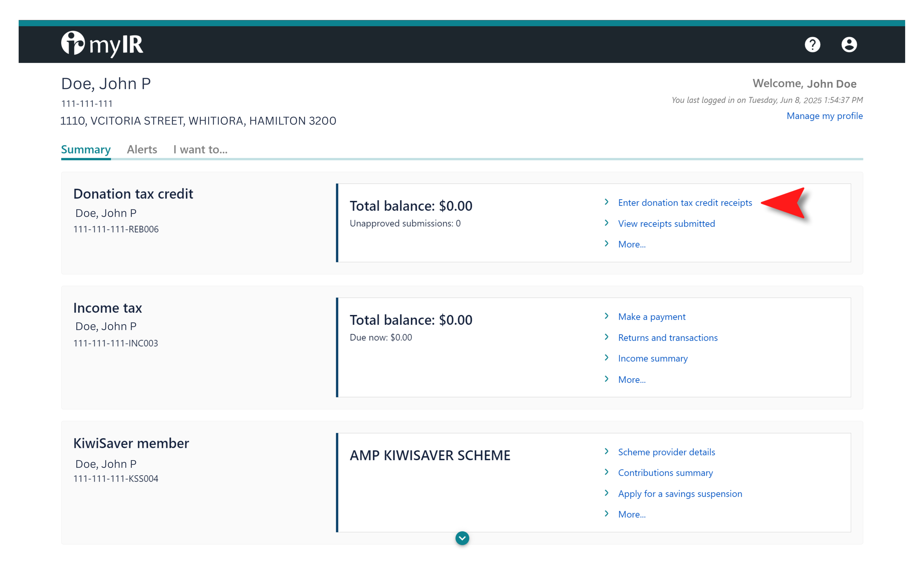
Task: Select account number 111-111-111-REB006
Action: (115, 229)
